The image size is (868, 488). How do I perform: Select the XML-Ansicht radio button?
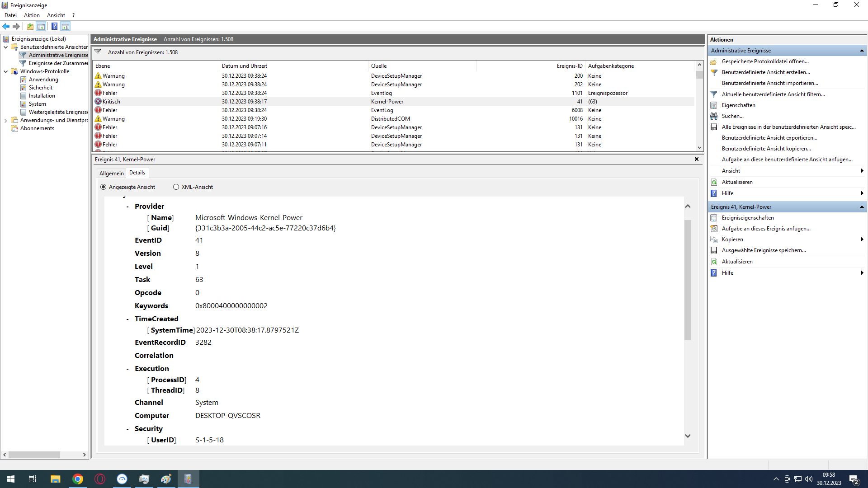(176, 187)
